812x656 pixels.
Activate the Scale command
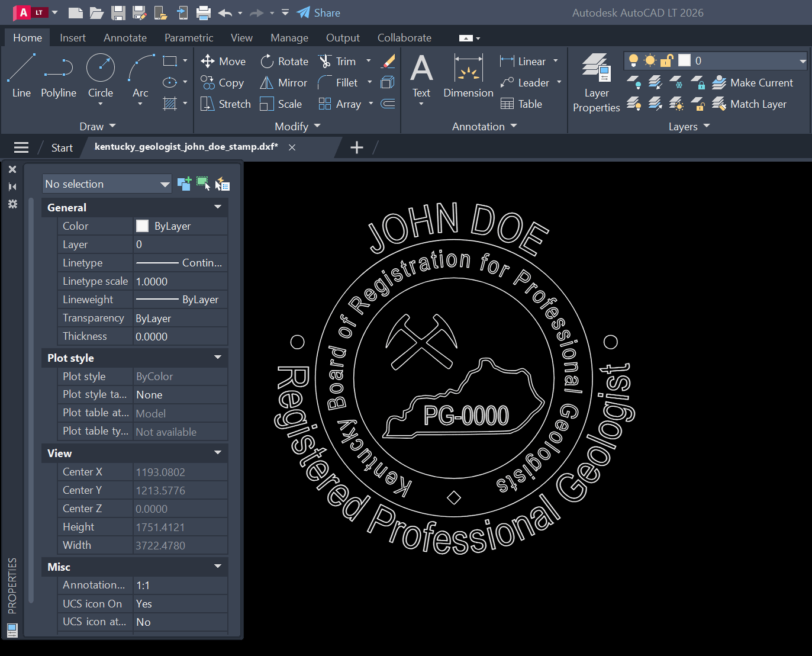pyautogui.click(x=281, y=104)
